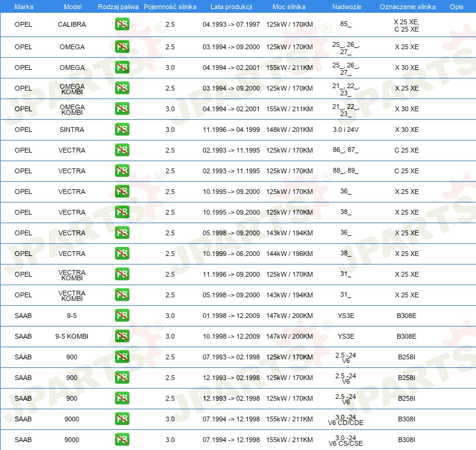This screenshot has height=450, width=476.
Task: Click the petrol fuel icon in the CALIBRA row
Action: (122, 24)
